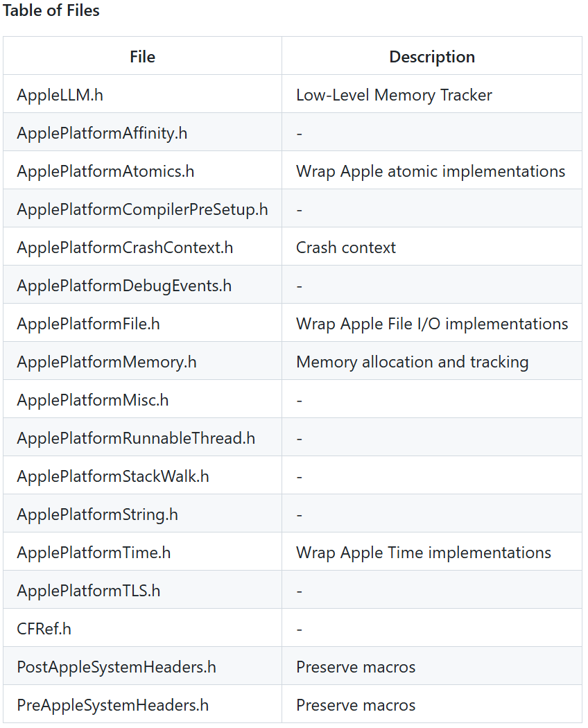Open ApplePlatformAtomics.h file entry
The image size is (588, 728).
[105, 171]
